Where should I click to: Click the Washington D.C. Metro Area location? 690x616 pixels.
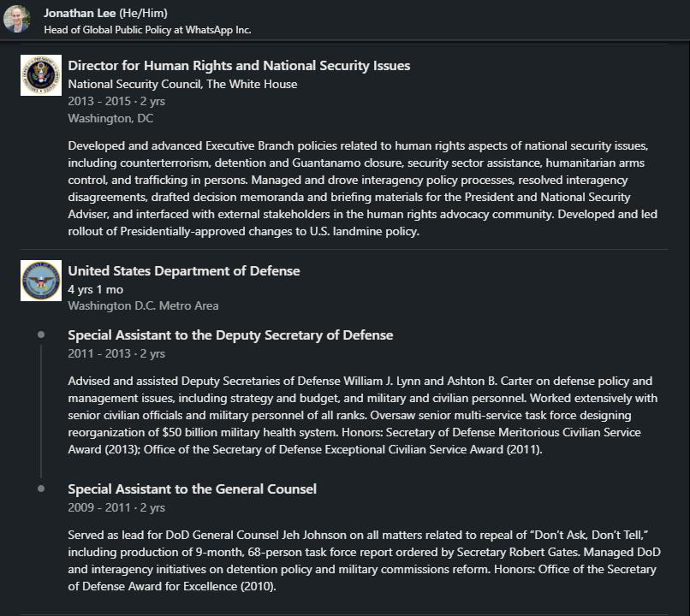[x=143, y=305]
